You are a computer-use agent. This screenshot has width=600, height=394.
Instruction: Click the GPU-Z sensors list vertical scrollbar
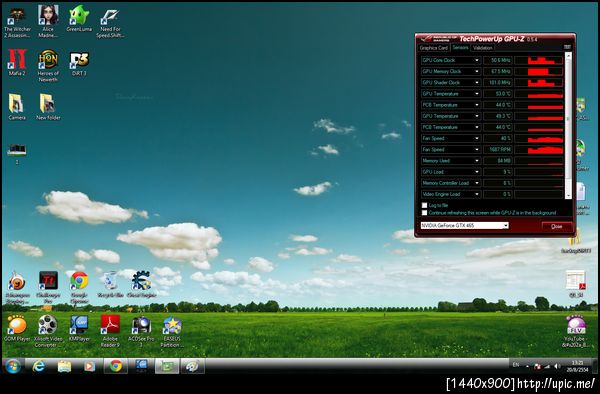568,125
